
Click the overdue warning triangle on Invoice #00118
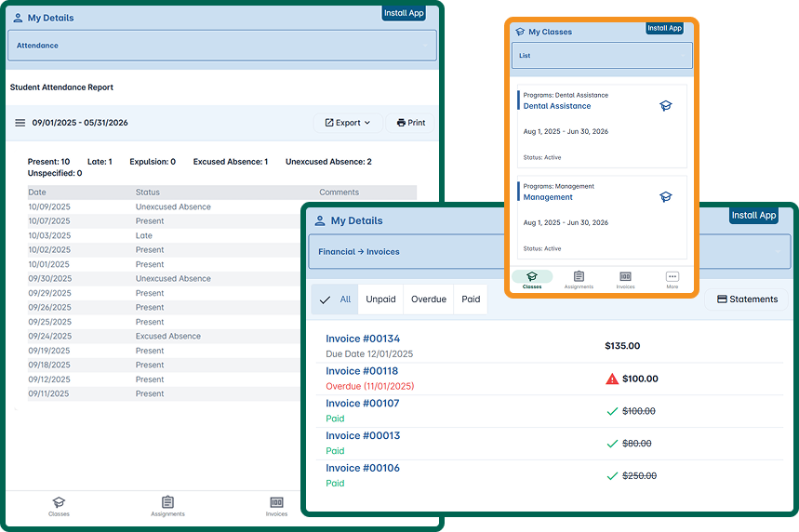point(611,379)
